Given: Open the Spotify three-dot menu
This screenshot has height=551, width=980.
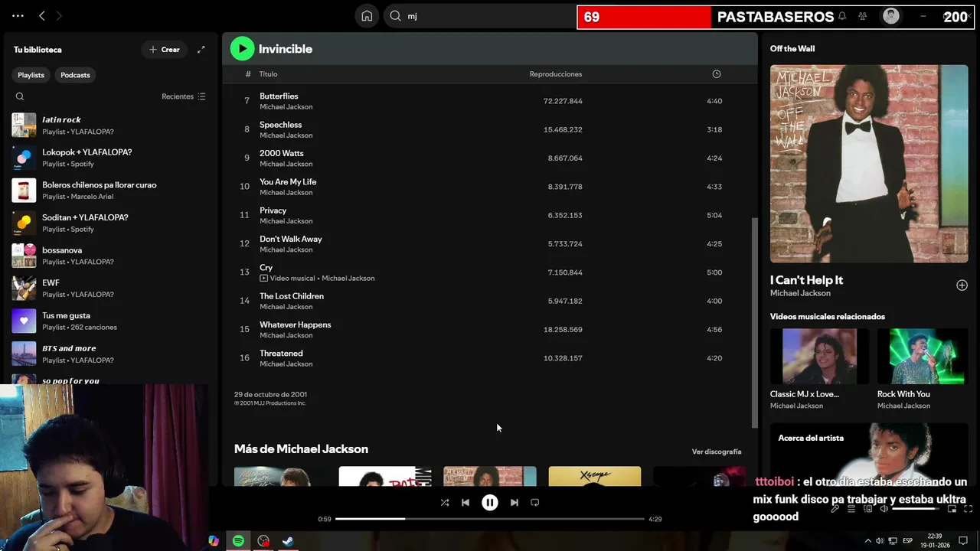Looking at the screenshot, I should click(18, 15).
